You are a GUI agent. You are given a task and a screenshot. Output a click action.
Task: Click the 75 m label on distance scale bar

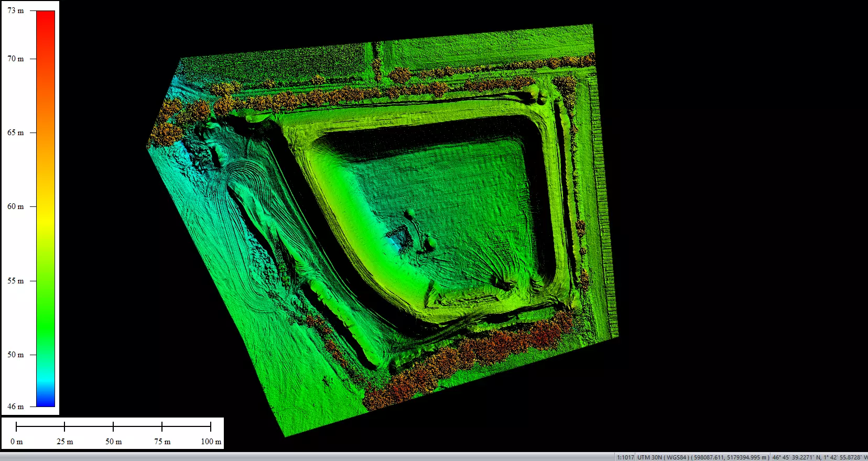[162, 442]
